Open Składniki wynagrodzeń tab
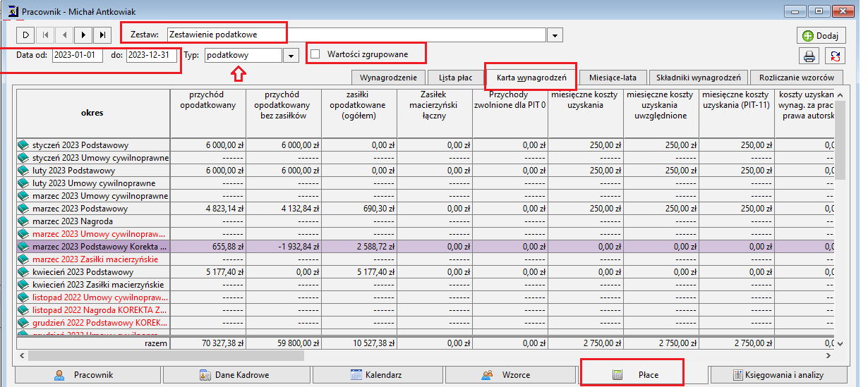The width and height of the screenshot is (868, 387). click(x=698, y=78)
